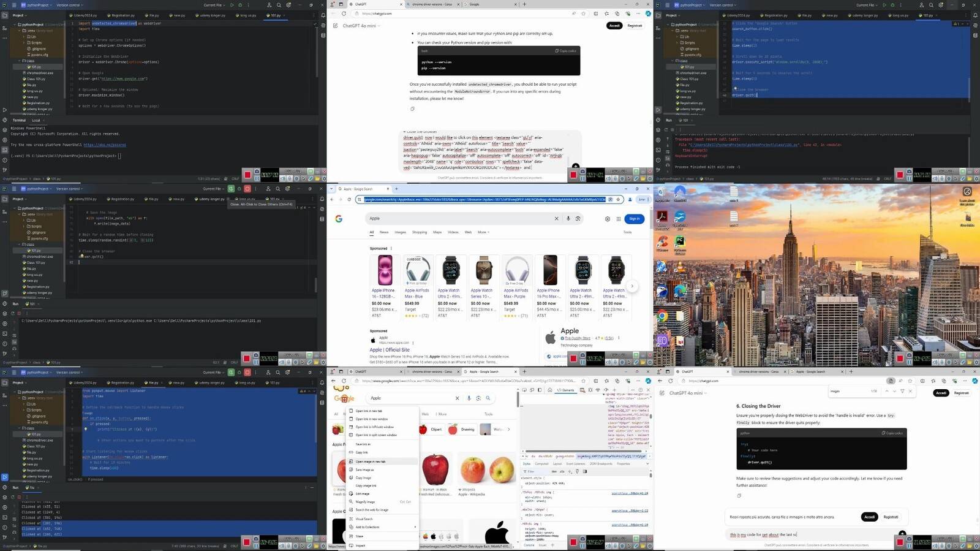The height and width of the screenshot is (551, 980).
Task: Select the Clipart filter chip on Google Images
Action: [431, 429]
